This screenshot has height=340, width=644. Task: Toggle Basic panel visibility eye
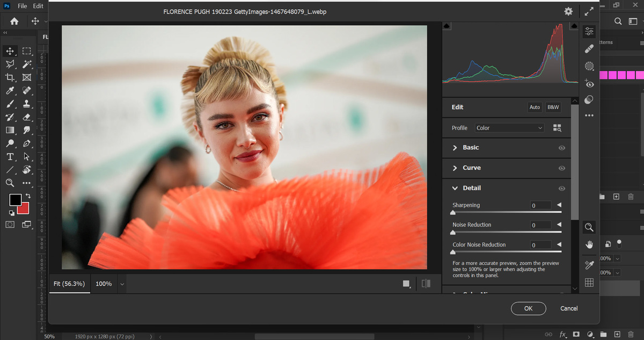pos(562,148)
